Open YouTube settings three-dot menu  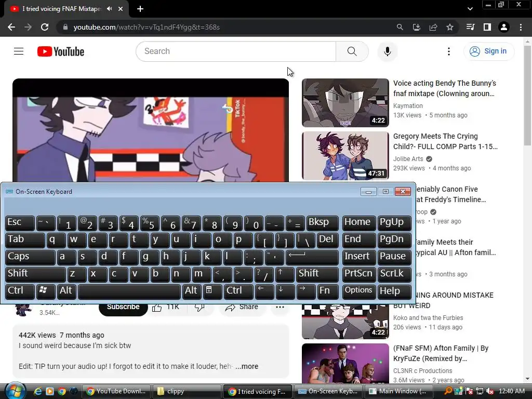pos(449,51)
